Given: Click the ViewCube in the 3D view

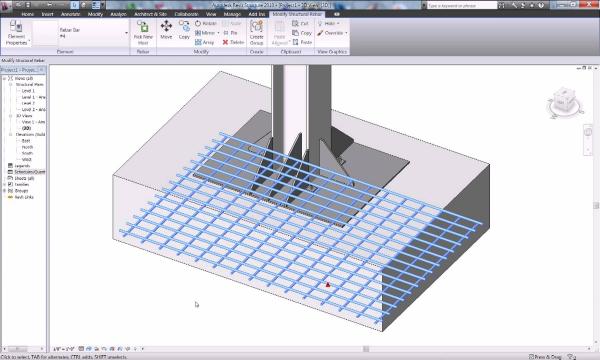Looking at the screenshot, I should pyautogui.click(x=565, y=101).
